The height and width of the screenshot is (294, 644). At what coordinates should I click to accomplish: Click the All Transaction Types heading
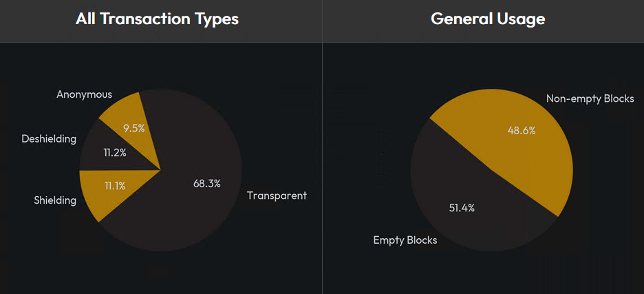tap(157, 19)
